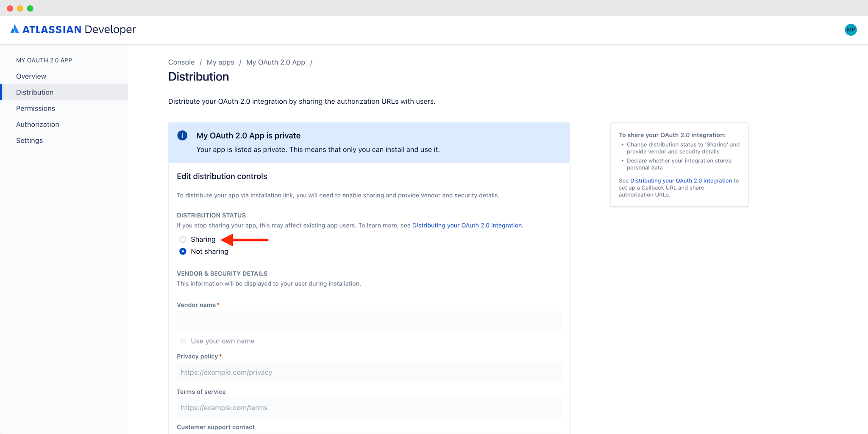The image size is (868, 434).
Task: Tick the Use your own name checkbox
Action: pyautogui.click(x=183, y=341)
